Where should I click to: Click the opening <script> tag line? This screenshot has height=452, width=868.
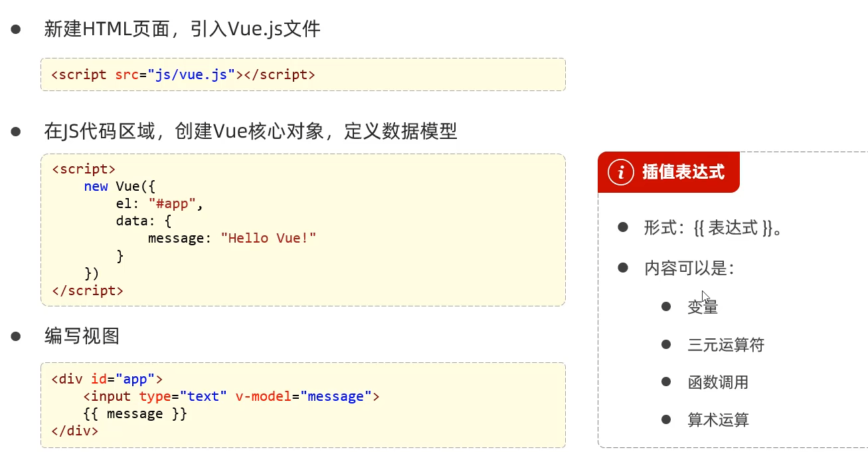click(x=83, y=169)
